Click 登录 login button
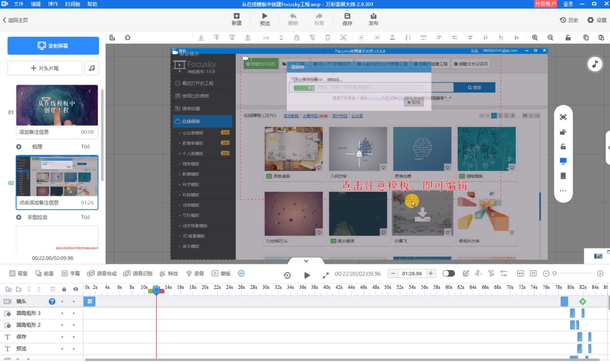The image size is (610, 364). (568, 4)
